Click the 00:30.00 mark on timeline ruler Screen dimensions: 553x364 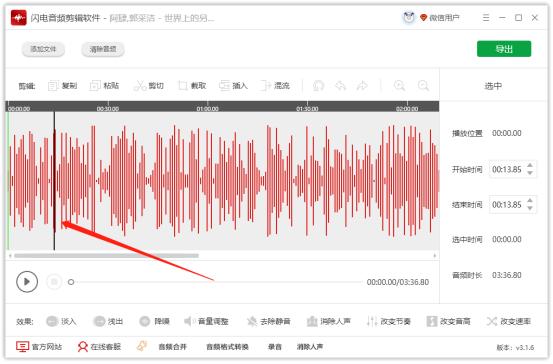point(108,109)
